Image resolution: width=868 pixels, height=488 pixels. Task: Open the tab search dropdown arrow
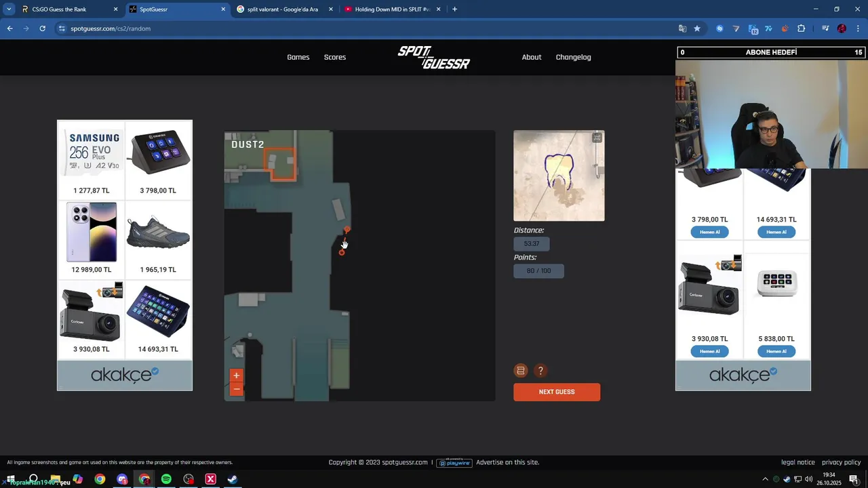click(x=9, y=9)
